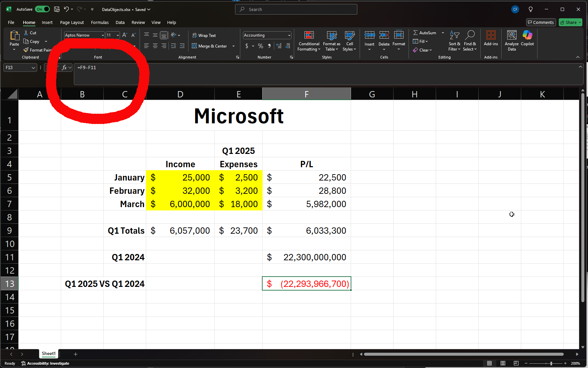
Task: Switch to Page Layout view in status bar
Action: point(503,363)
